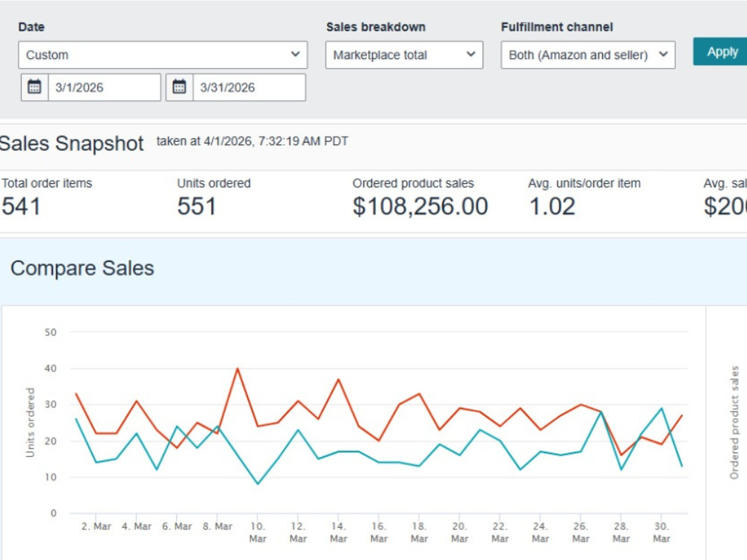The height and width of the screenshot is (560, 747).
Task: Expand the Fulfillment channel dropdown
Action: (588, 55)
